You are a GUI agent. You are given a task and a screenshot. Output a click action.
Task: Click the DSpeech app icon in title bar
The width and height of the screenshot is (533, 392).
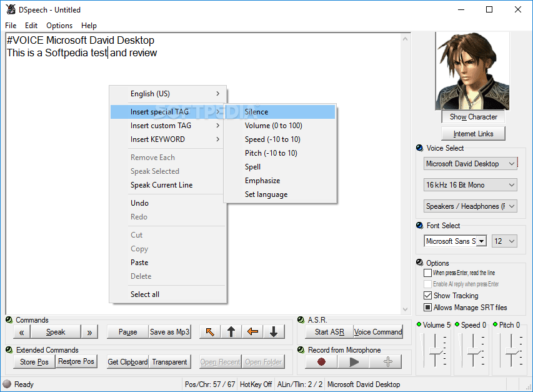pyautogui.click(x=11, y=9)
